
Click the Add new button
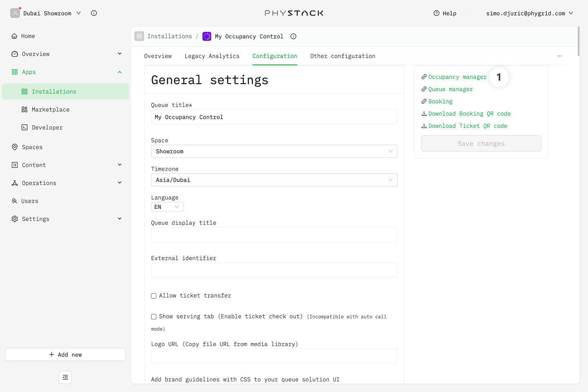click(x=65, y=354)
